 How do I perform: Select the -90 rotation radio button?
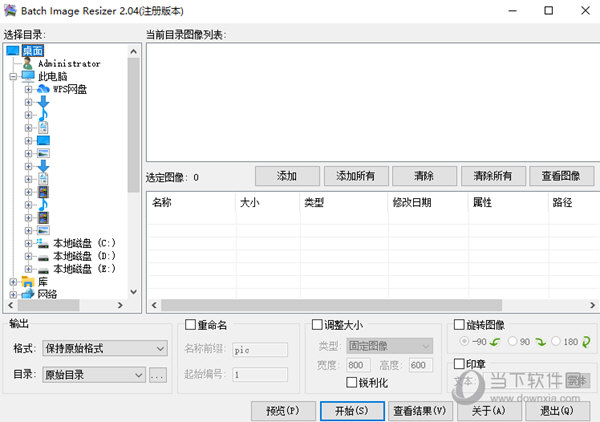point(464,341)
